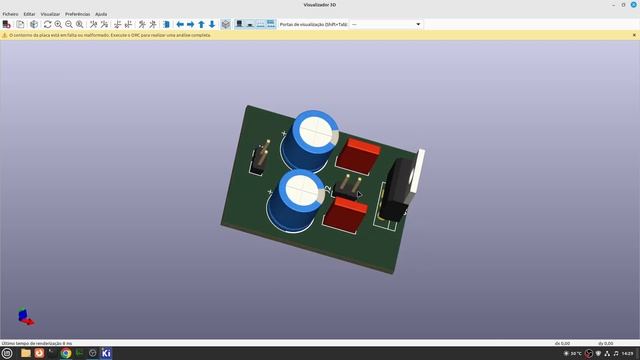Redraw the 3D view
This screenshot has height=360, width=640.
pos(47,24)
